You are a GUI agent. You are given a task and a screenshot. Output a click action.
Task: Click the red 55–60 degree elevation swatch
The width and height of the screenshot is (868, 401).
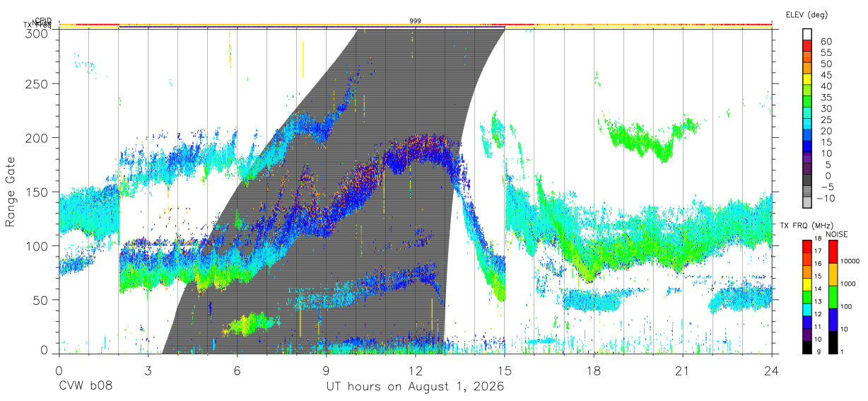click(808, 45)
